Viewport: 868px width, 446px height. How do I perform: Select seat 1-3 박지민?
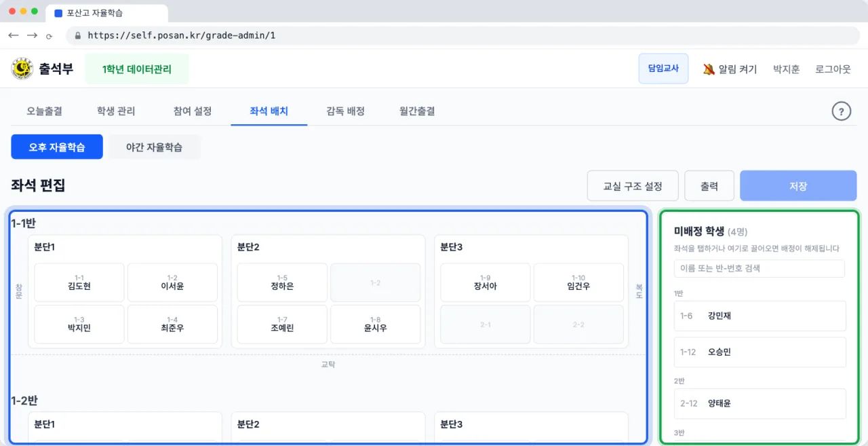tap(79, 324)
